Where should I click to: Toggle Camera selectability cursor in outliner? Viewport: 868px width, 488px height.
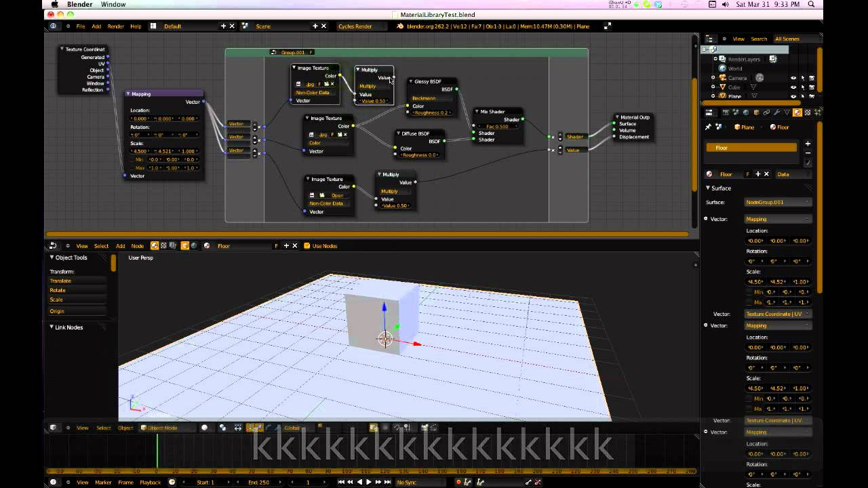click(x=803, y=78)
